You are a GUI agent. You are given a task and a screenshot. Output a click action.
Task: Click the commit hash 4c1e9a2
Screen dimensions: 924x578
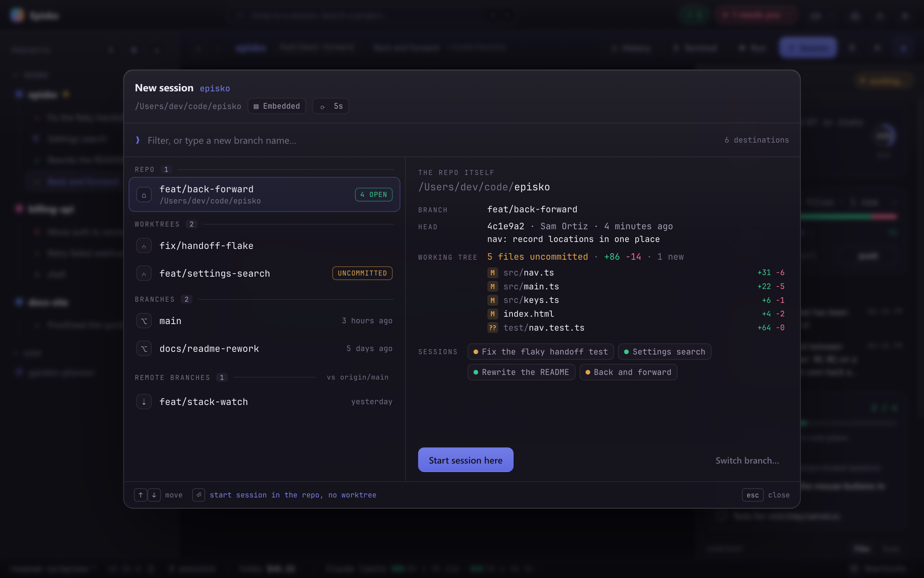click(x=506, y=226)
